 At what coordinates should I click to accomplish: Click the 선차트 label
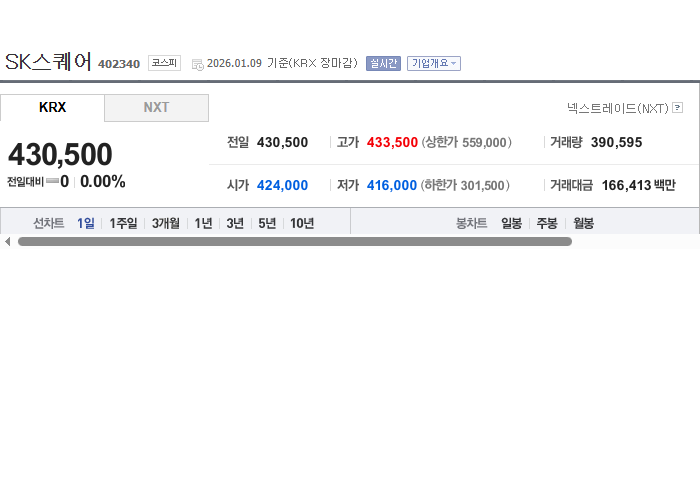pos(49,223)
